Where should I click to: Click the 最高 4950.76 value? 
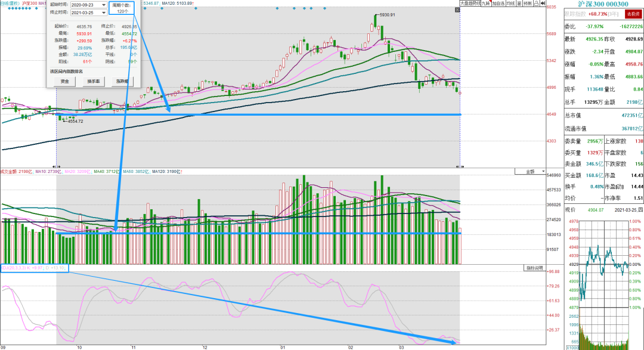(634, 64)
